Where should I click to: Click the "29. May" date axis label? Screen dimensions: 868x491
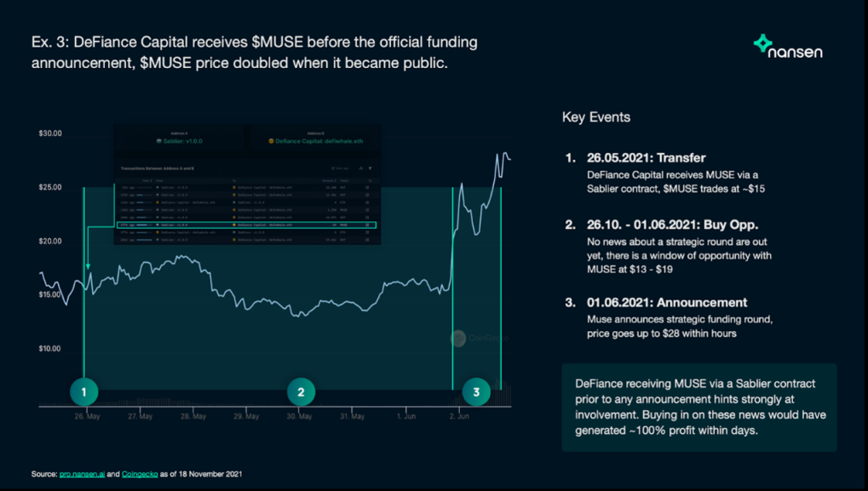(x=246, y=416)
